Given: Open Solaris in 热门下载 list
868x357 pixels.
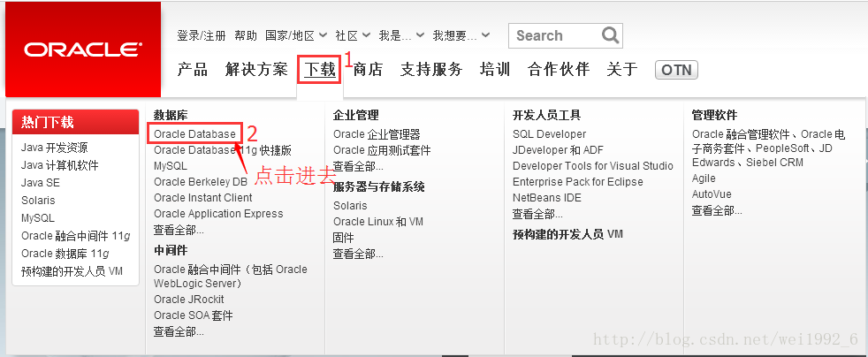Looking at the screenshot, I should [38, 201].
